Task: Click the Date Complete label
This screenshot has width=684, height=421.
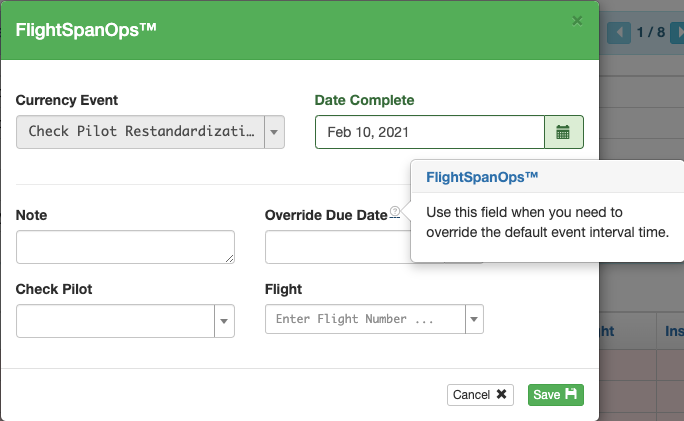Action: 364,100
